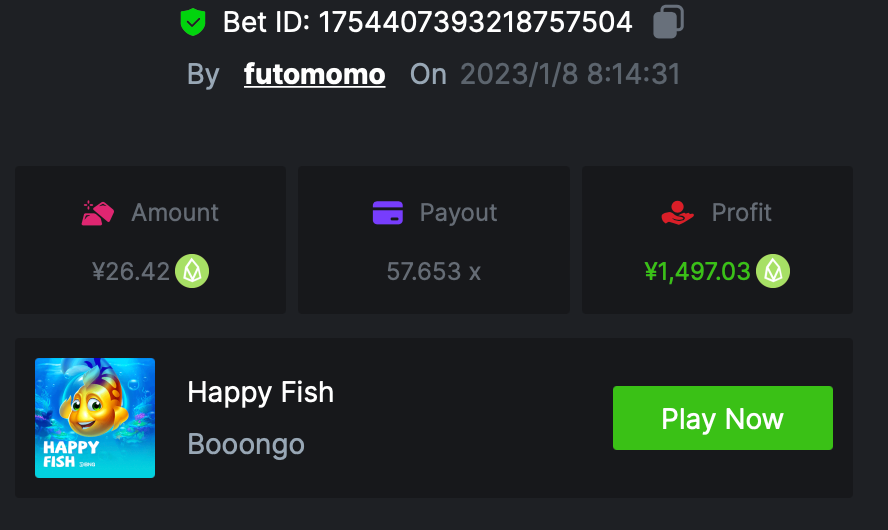Click the green coin beside ¥1,497.03
The width and height of the screenshot is (888, 530).
[773, 271]
